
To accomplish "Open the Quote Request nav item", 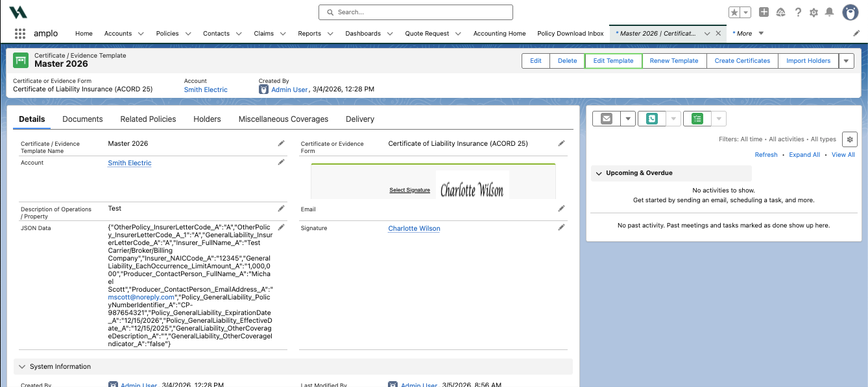I will pyautogui.click(x=427, y=34).
